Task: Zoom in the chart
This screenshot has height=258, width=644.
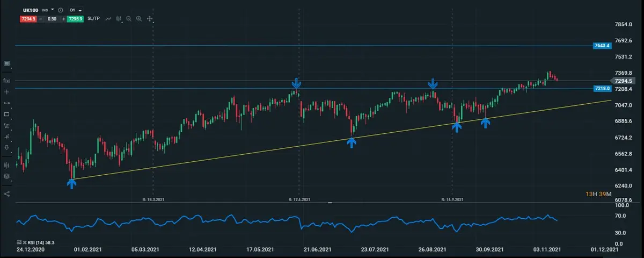Action: click(139, 19)
